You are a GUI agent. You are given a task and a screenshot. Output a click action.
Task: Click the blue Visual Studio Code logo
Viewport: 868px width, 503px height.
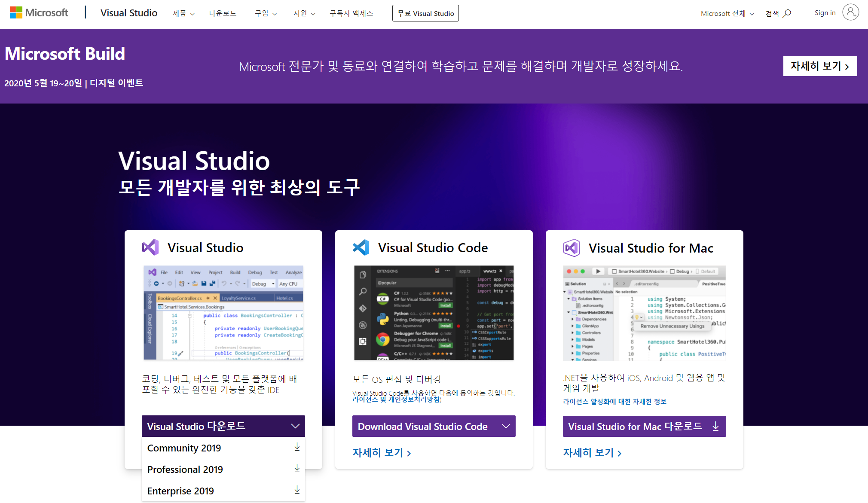[x=361, y=247]
